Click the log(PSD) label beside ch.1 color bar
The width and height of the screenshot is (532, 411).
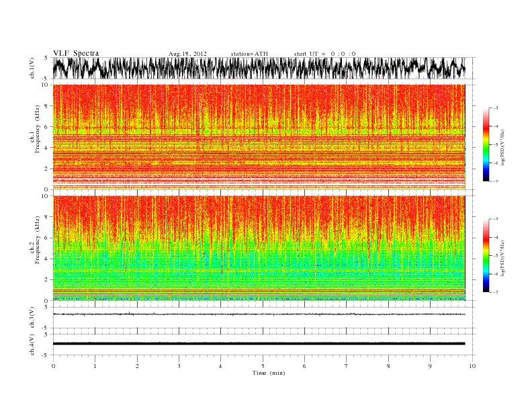coord(502,148)
